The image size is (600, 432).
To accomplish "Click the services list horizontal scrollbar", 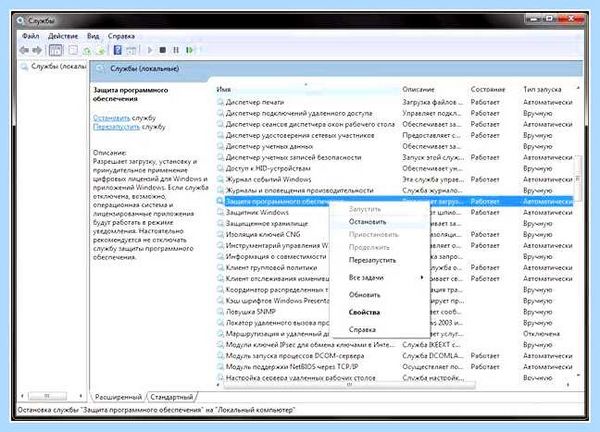I will 349,385.
